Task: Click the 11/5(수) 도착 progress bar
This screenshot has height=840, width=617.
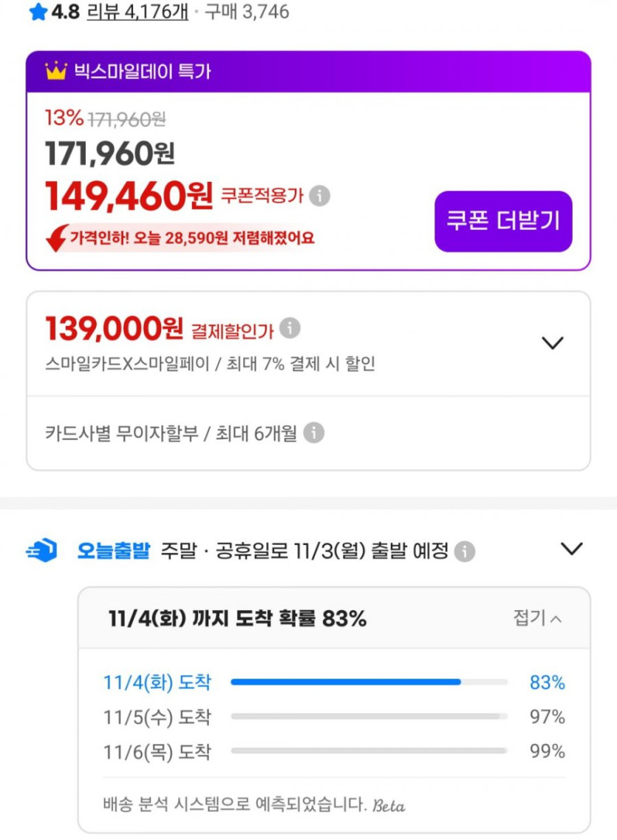Action: click(x=369, y=717)
